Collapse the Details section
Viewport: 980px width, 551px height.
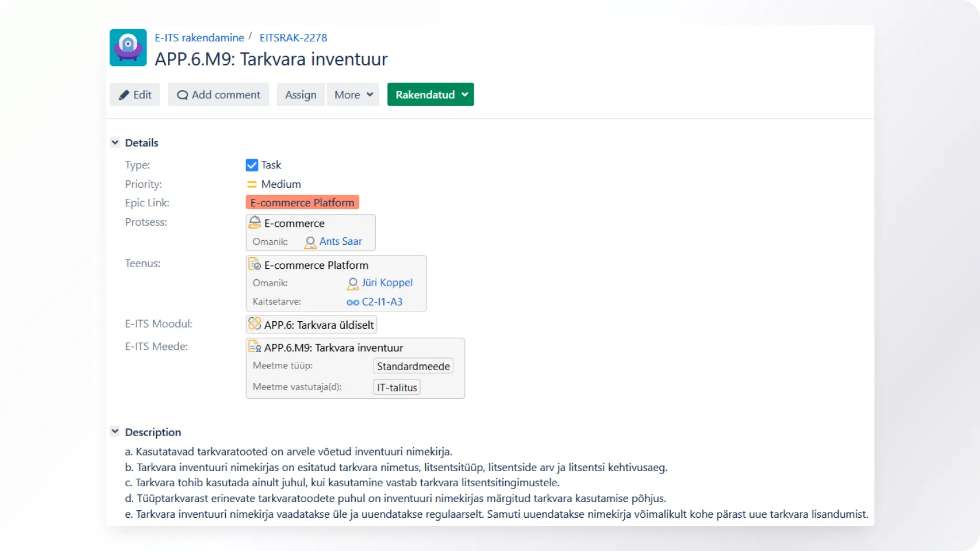pos(115,142)
